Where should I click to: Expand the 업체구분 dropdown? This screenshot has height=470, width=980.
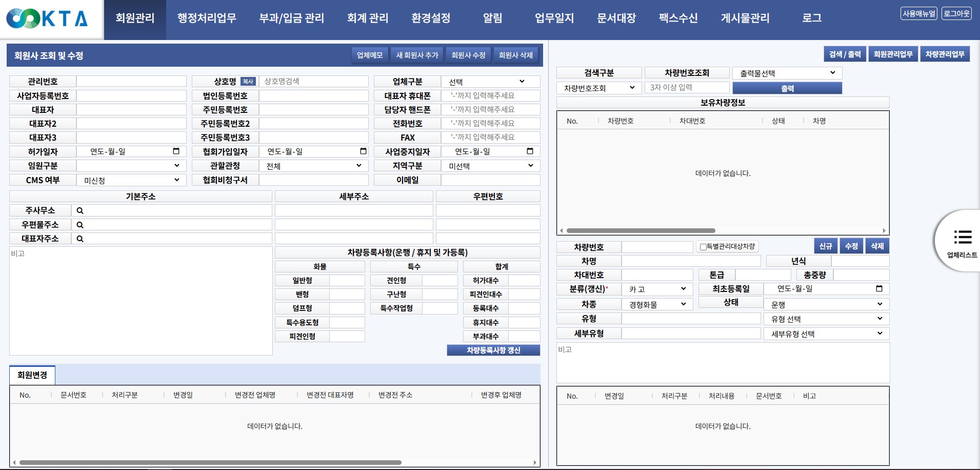point(490,82)
